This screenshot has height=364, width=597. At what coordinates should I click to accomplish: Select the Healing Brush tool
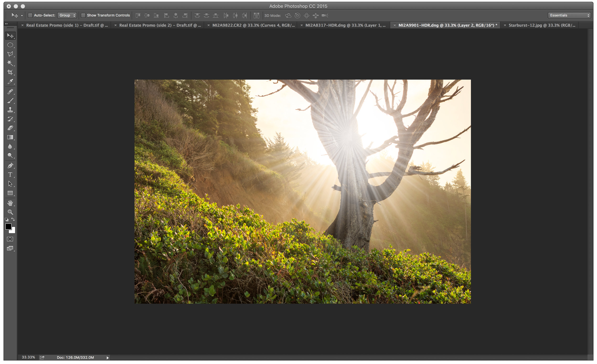[10, 92]
